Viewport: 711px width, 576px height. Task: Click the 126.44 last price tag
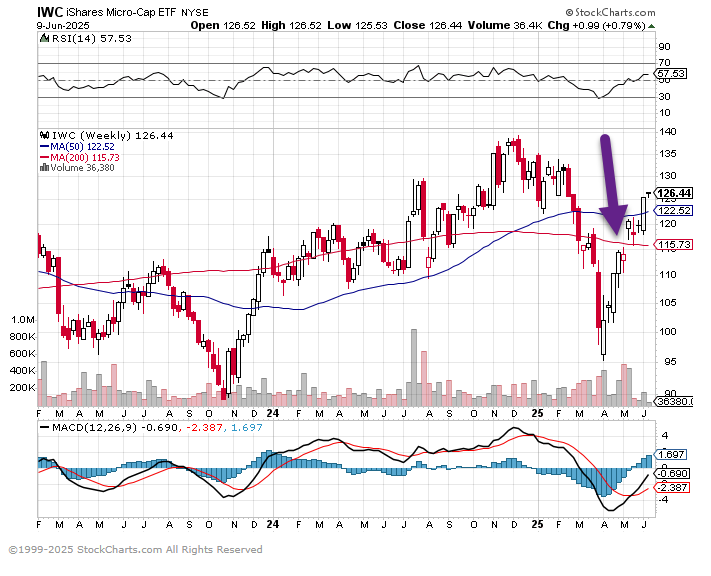click(674, 193)
